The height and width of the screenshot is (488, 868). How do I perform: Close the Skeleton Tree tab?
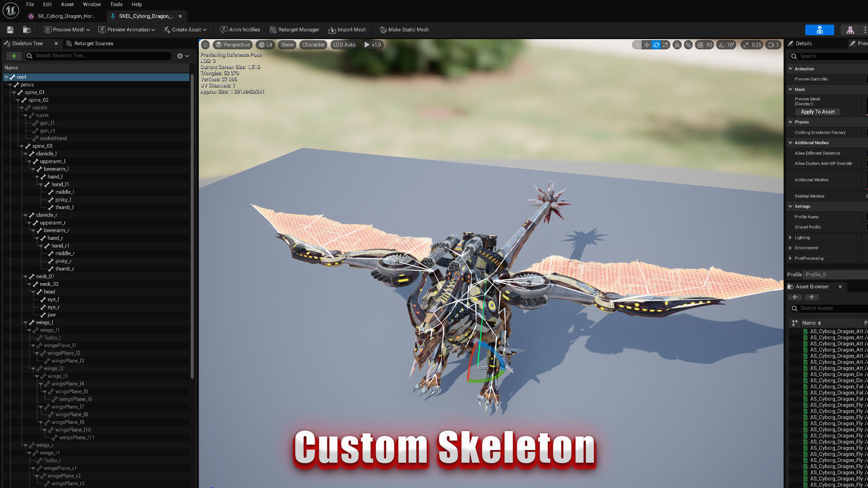(56, 44)
